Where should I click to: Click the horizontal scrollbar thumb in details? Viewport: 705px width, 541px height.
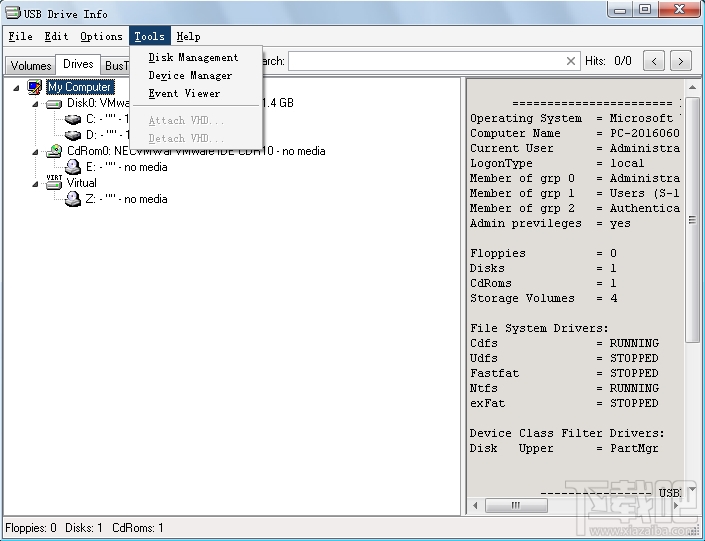pyautogui.click(x=516, y=505)
